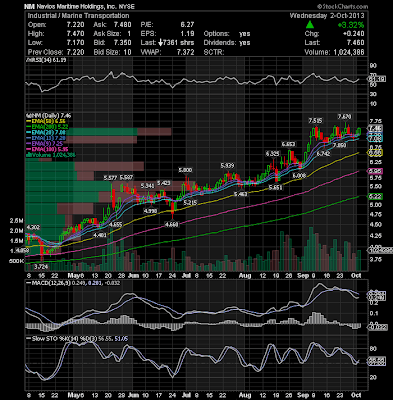This screenshot has width=393, height=400.
Task: Click the green up-arrow change indicator
Action: point(310,24)
